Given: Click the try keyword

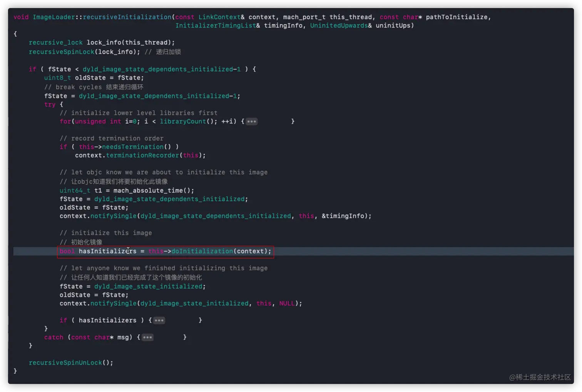Looking at the screenshot, I should tap(50, 104).
